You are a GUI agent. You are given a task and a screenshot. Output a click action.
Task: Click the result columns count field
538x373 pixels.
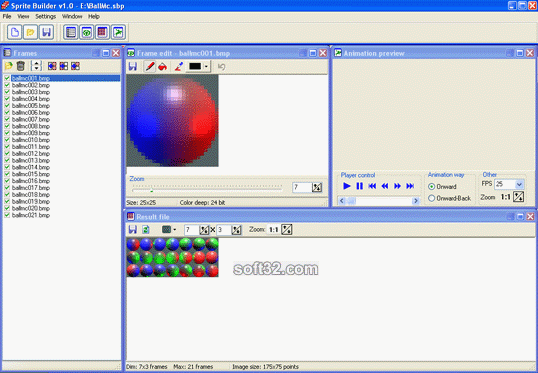(192, 230)
